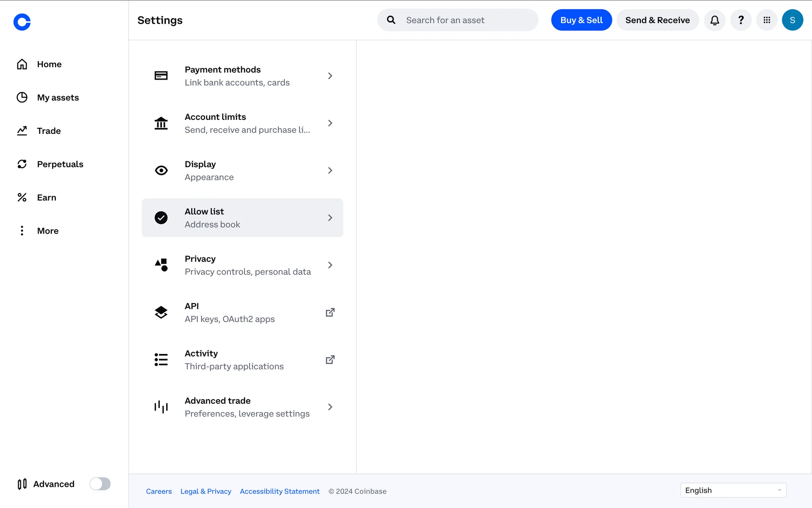Expand Account limits chevron

coord(330,123)
